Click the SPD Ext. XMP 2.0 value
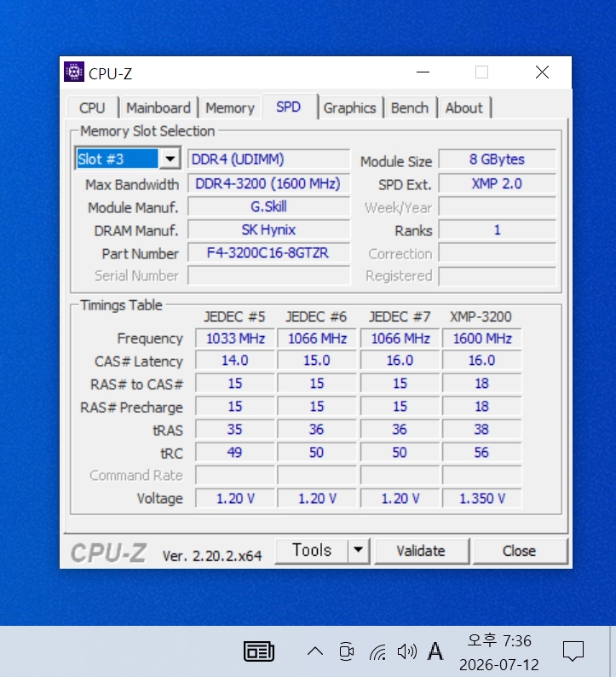The image size is (616, 677). coord(498,183)
